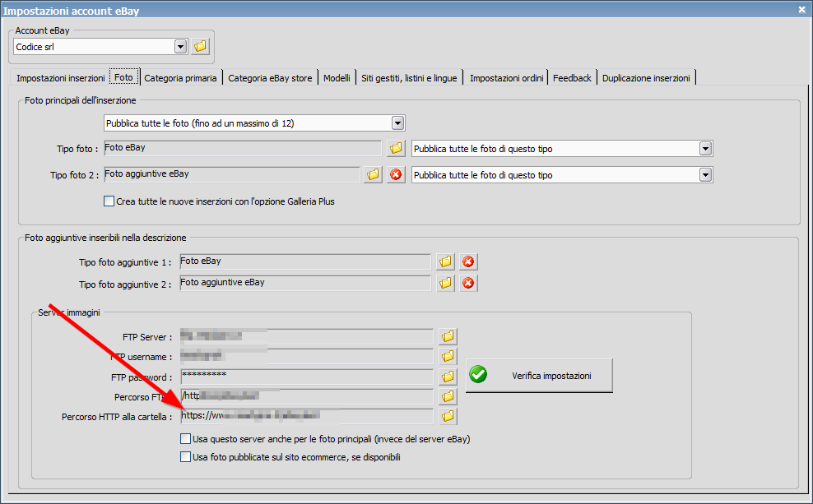The image size is (813, 504).
Task: Open the Categoria eBay store tab
Action: 270,78
